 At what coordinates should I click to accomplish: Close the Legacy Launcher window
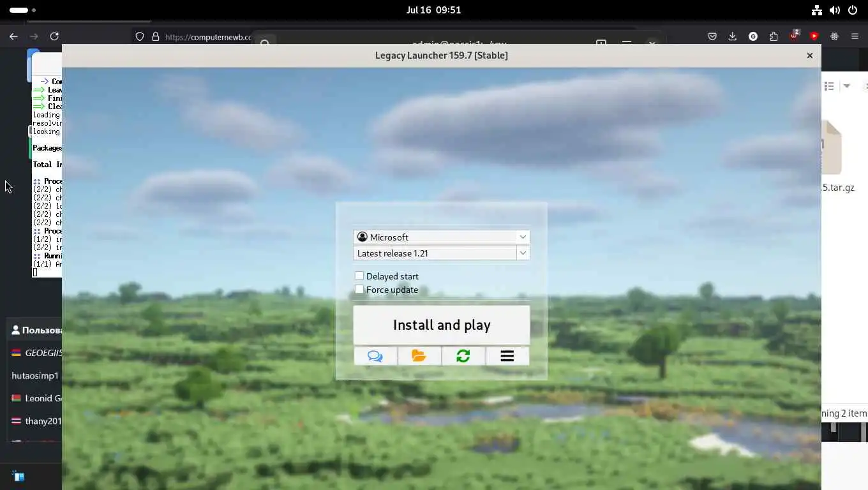pyautogui.click(x=809, y=56)
